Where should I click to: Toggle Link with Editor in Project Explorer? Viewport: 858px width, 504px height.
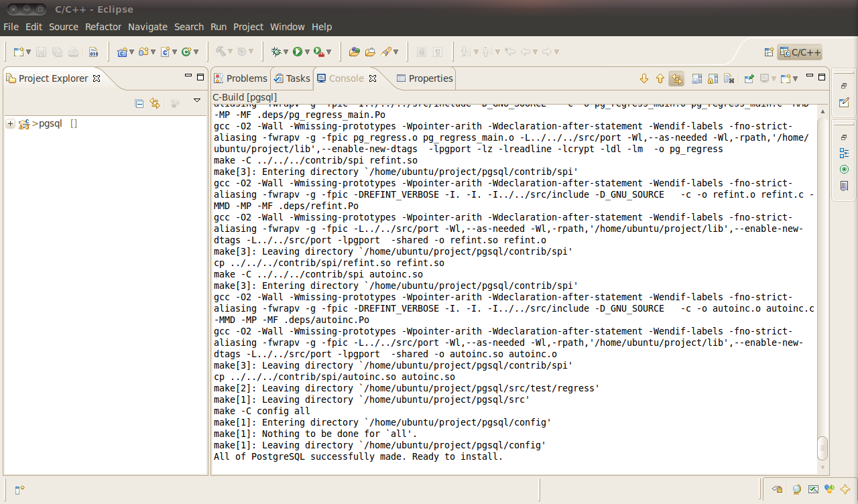coord(155,103)
